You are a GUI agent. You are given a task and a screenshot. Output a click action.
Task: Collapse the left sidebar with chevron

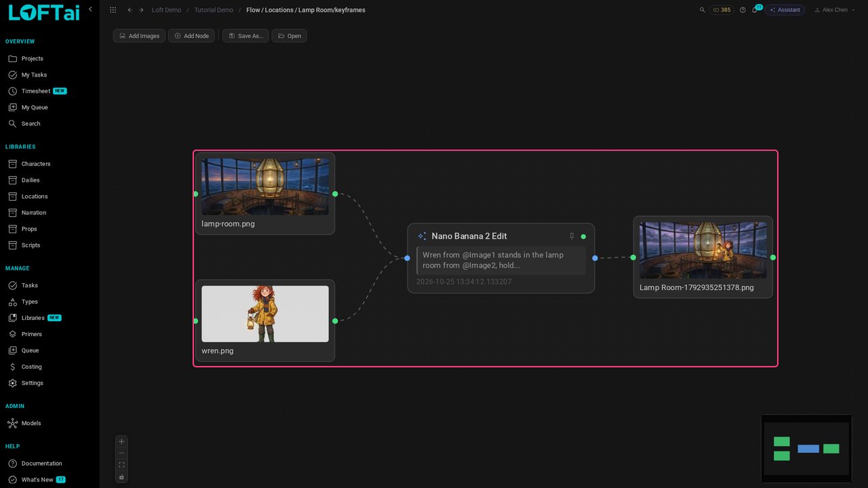(x=90, y=9)
